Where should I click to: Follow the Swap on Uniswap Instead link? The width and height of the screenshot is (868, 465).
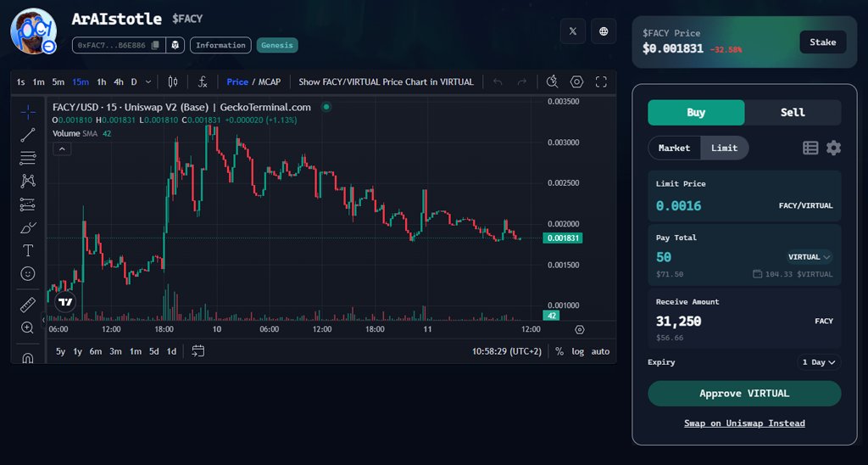[744, 423]
